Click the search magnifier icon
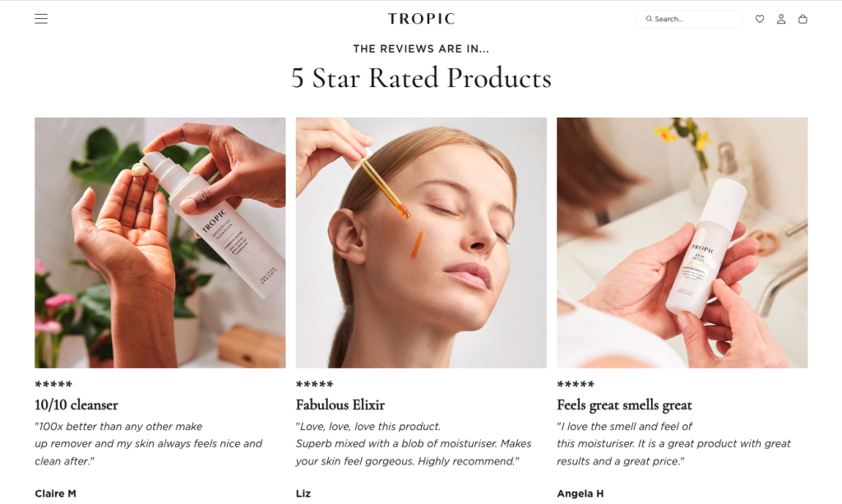Screen dimensions: 842x504 pos(649,19)
